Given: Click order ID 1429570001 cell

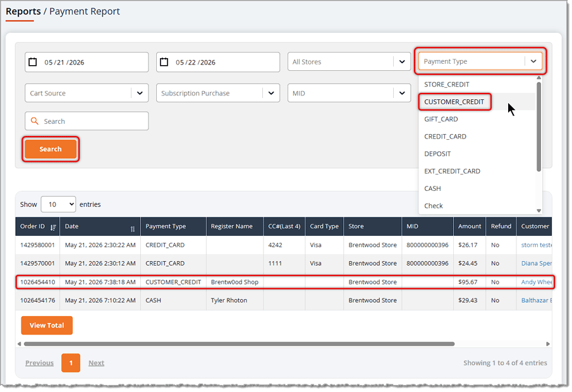Looking at the screenshot, I should [37, 263].
